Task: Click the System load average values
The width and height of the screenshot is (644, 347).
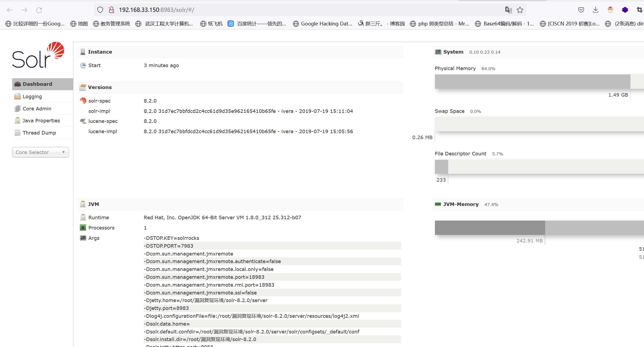Action: [485, 52]
